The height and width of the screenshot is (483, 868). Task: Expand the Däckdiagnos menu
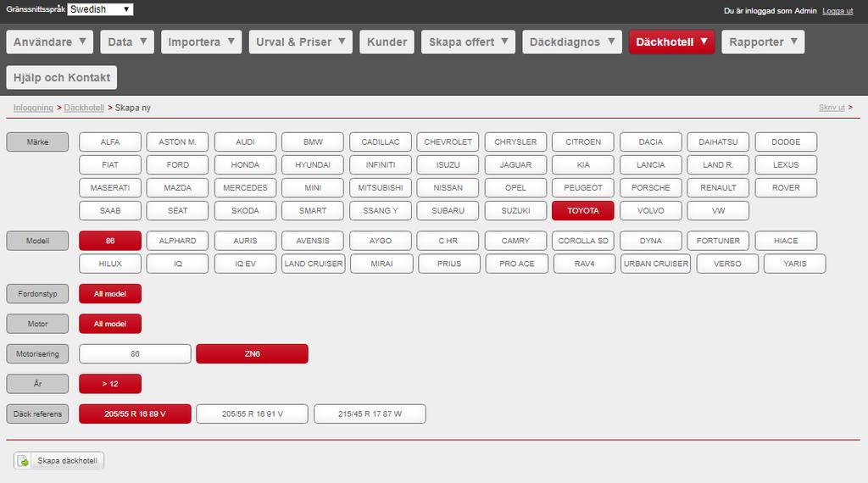tap(572, 42)
